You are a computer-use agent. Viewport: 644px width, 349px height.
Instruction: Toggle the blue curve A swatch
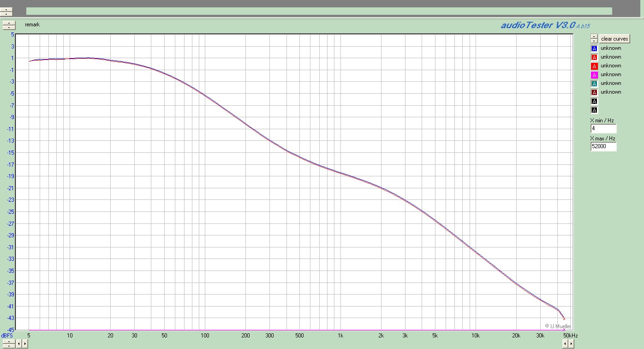(x=594, y=48)
